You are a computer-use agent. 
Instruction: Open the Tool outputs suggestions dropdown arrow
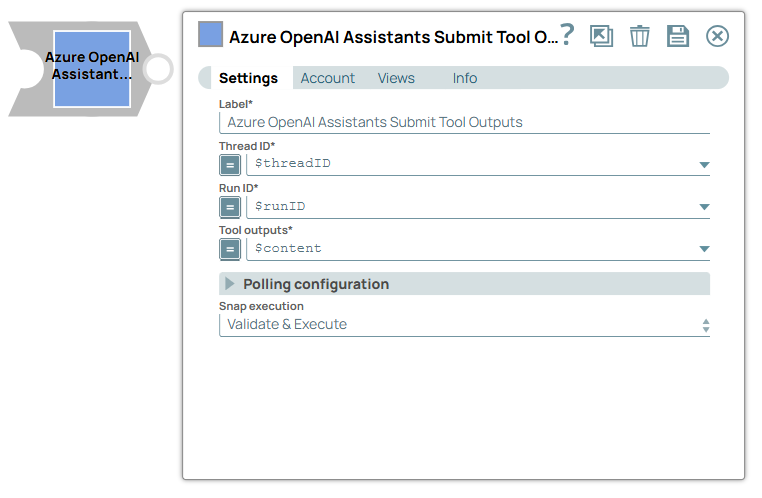pos(704,249)
